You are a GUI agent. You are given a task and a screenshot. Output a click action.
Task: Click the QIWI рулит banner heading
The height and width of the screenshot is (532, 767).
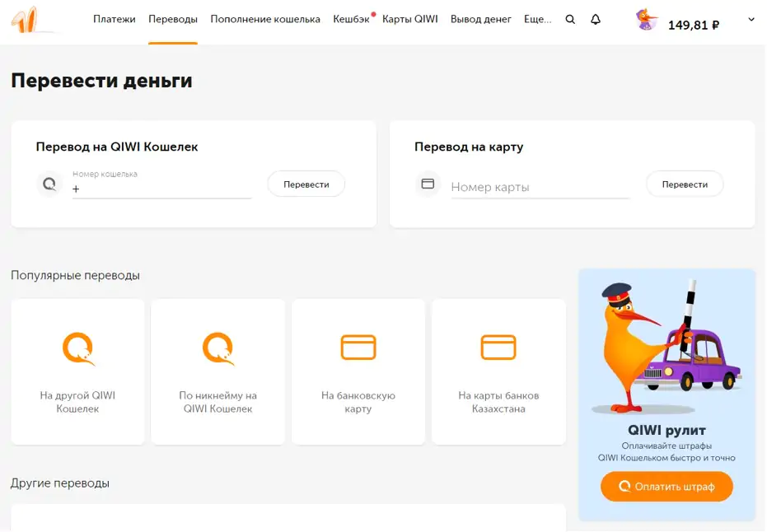click(x=666, y=430)
